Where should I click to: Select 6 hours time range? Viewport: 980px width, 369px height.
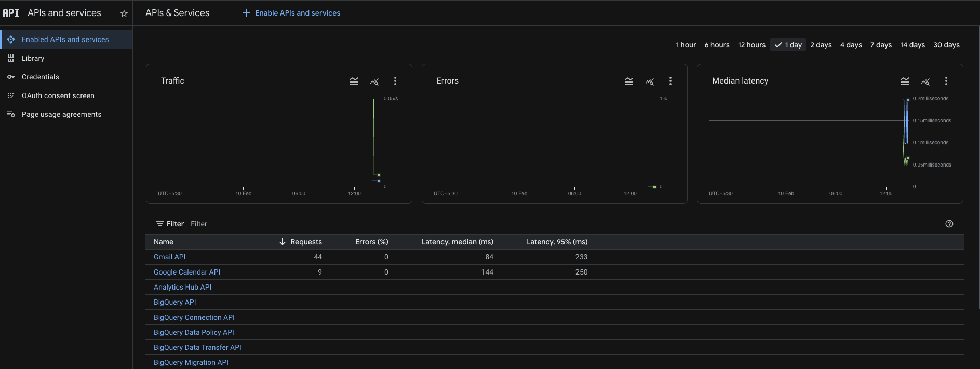[717, 45]
